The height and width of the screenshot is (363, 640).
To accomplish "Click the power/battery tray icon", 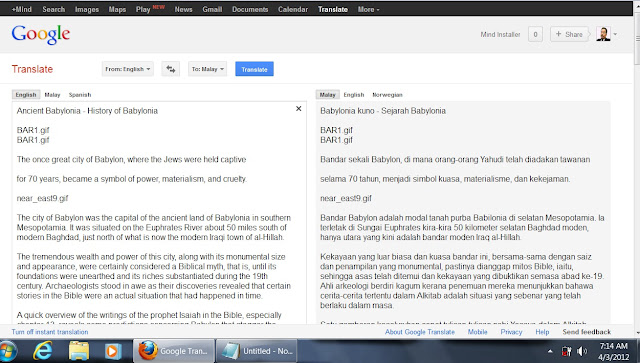I will pos(567,351).
